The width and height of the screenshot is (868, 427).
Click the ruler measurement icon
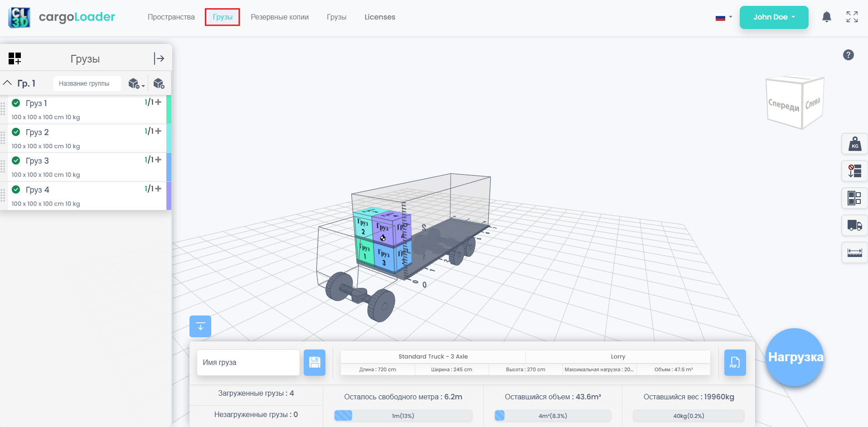[854, 252]
